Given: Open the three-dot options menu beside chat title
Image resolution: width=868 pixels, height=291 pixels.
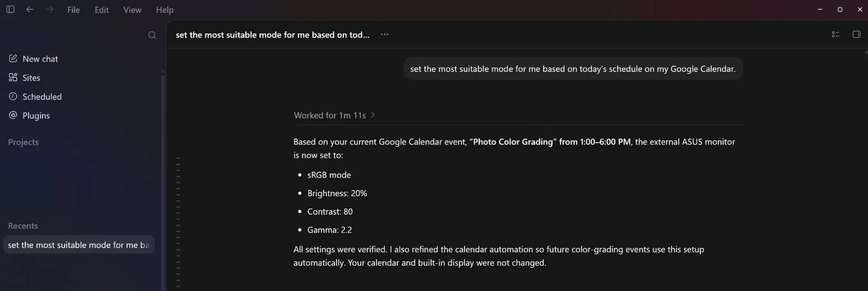Looking at the screenshot, I should pos(385,34).
